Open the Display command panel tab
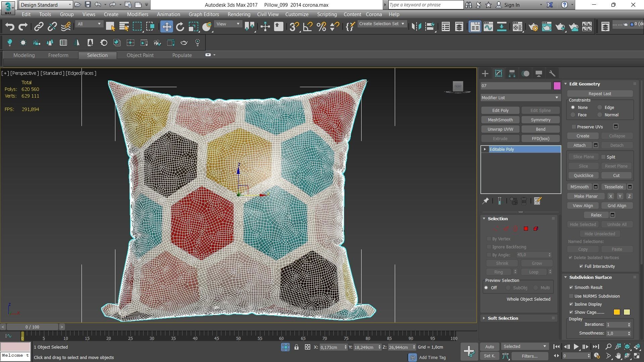 click(539, 74)
